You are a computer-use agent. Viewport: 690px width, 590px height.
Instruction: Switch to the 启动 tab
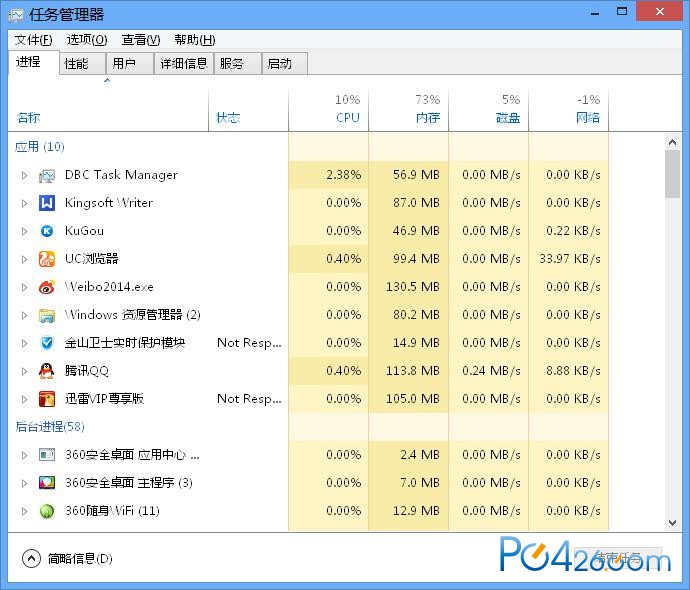285,64
